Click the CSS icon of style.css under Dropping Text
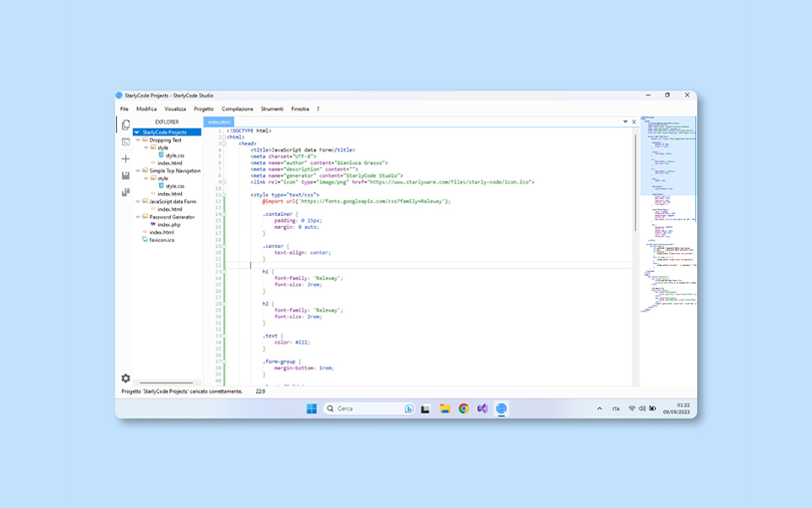Screen dimensions: 812x508 [161, 155]
